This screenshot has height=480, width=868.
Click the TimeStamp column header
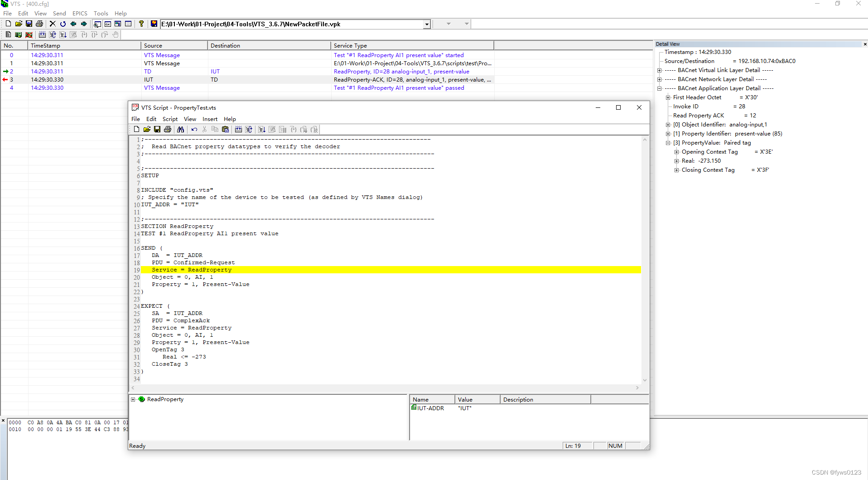[x=84, y=45]
